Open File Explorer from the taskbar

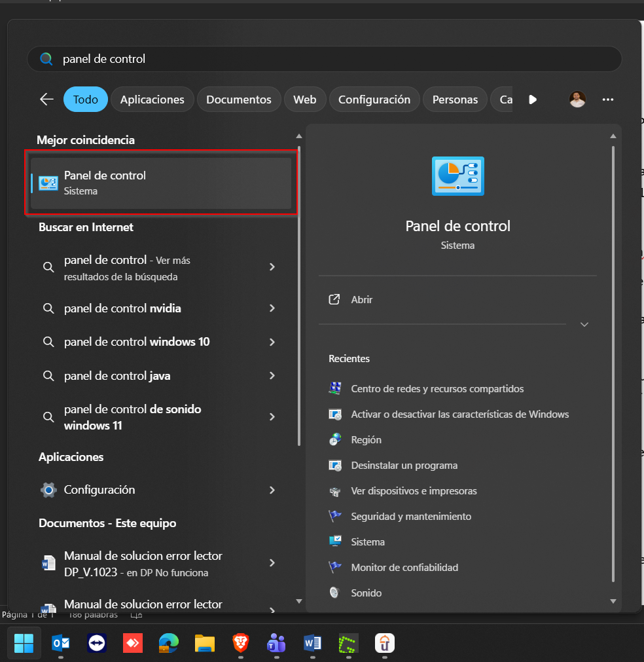click(x=205, y=644)
